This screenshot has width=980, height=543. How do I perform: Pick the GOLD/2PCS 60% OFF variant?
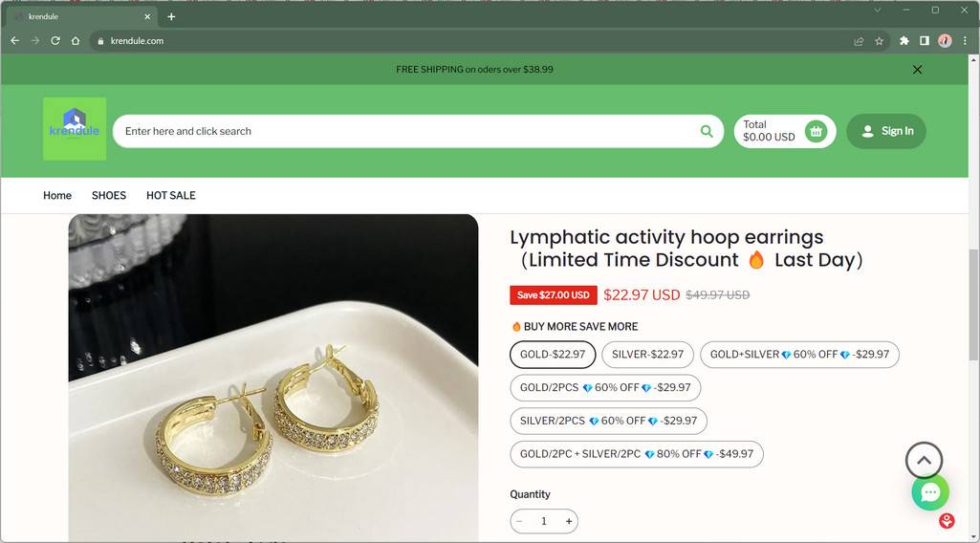pyautogui.click(x=605, y=388)
